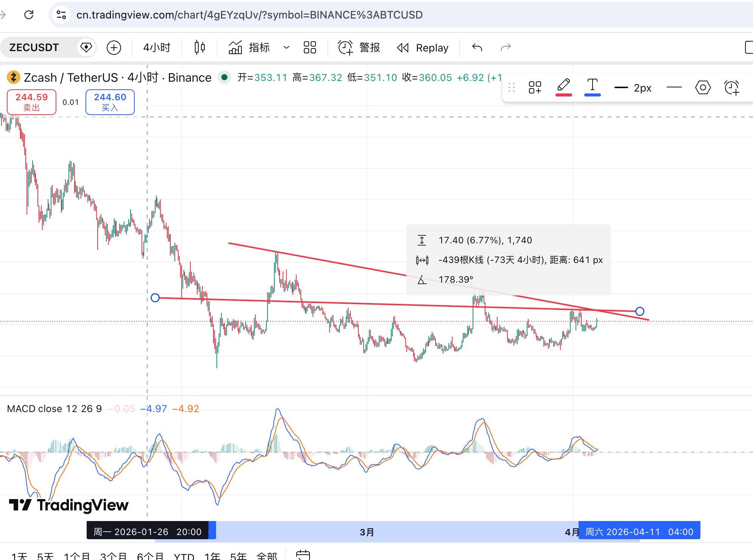Click the undo arrow icon
This screenshot has width=753, height=560.
pyautogui.click(x=477, y=48)
